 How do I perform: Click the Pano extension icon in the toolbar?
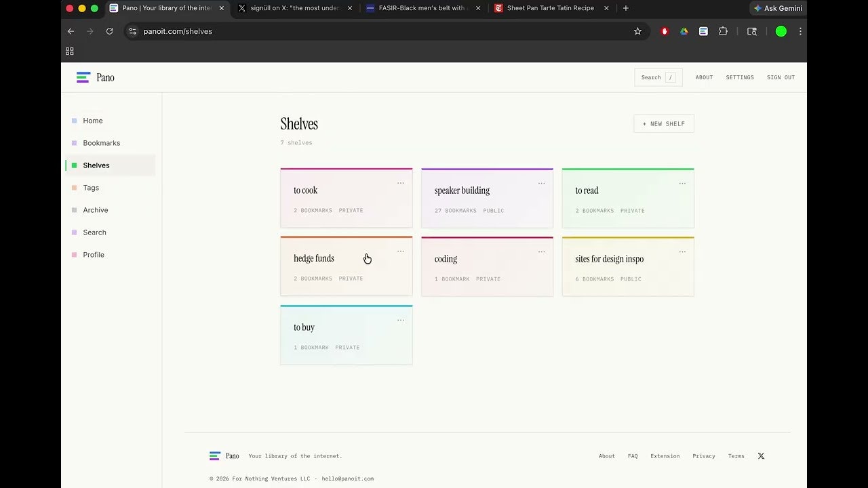point(703,31)
